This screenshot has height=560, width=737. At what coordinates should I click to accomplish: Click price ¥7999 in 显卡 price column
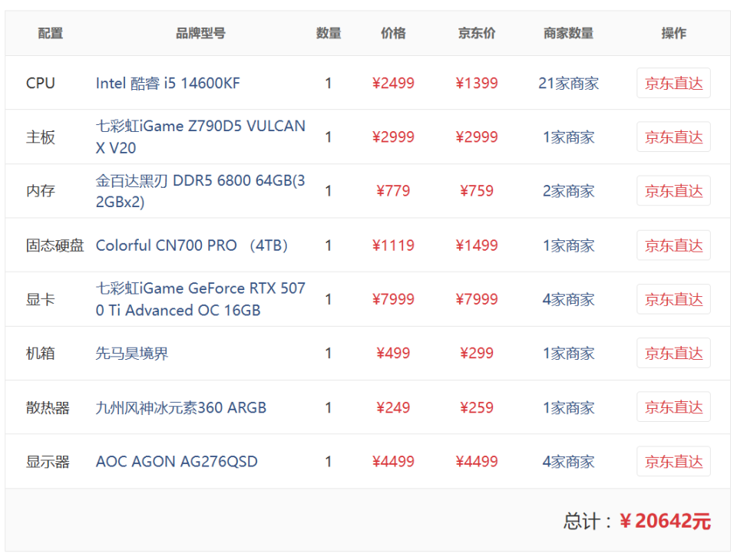[x=393, y=299]
